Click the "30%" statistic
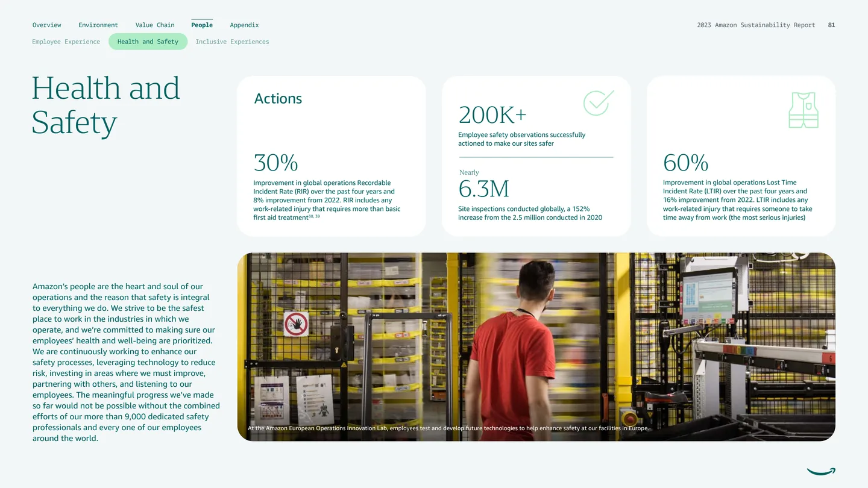Image resolution: width=868 pixels, height=488 pixels. tap(275, 163)
